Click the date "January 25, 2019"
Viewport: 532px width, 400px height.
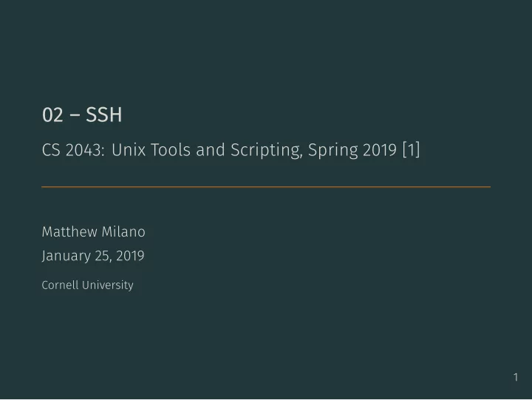click(93, 256)
